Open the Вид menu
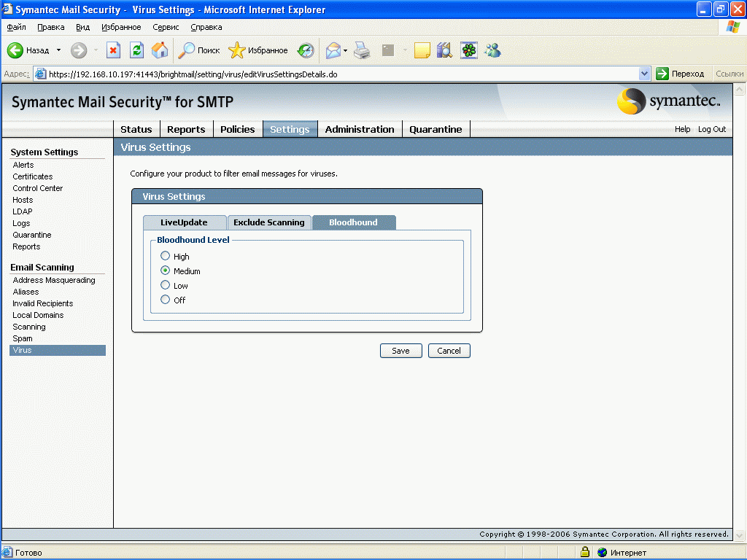Screen dimensions: 747x560 click(83, 27)
